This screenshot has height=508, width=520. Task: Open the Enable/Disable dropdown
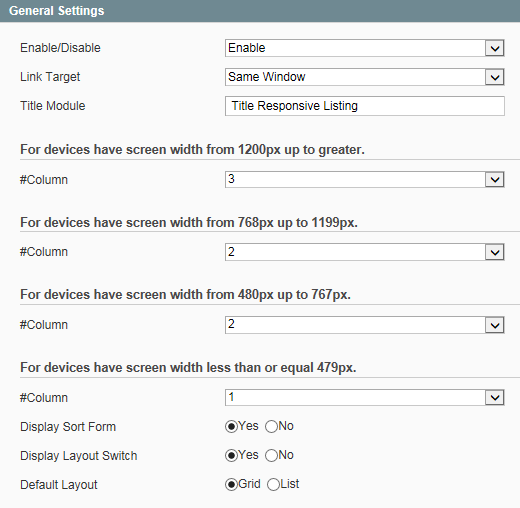tap(365, 48)
